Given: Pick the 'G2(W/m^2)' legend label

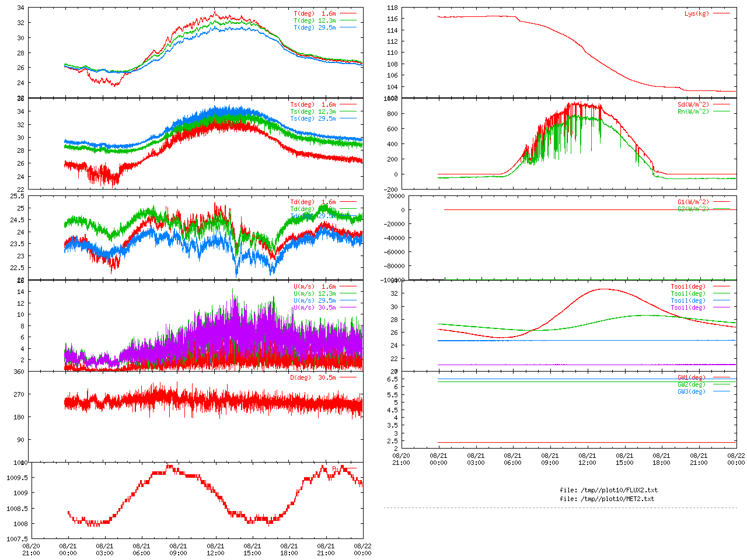Looking at the screenshot, I should (x=693, y=209).
